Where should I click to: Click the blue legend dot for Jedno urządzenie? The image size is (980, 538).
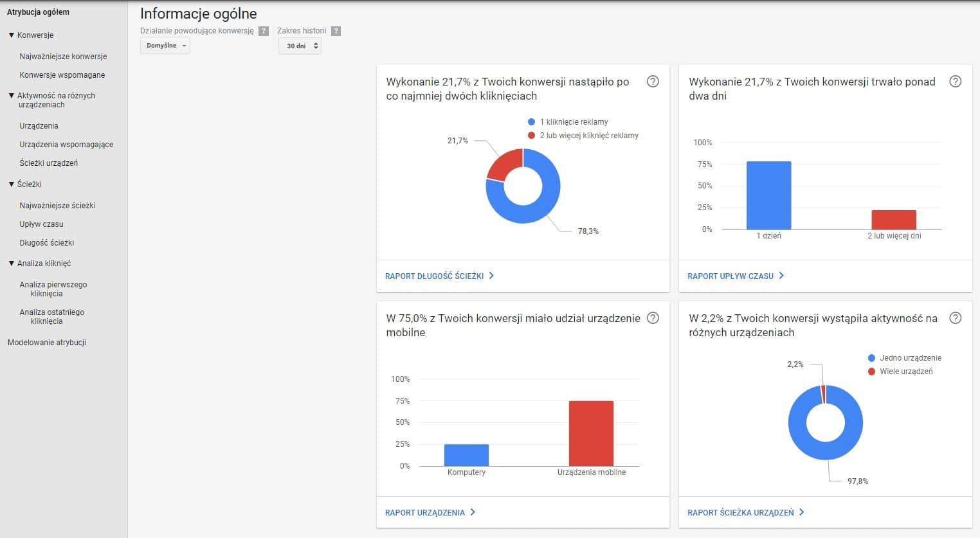click(x=871, y=358)
